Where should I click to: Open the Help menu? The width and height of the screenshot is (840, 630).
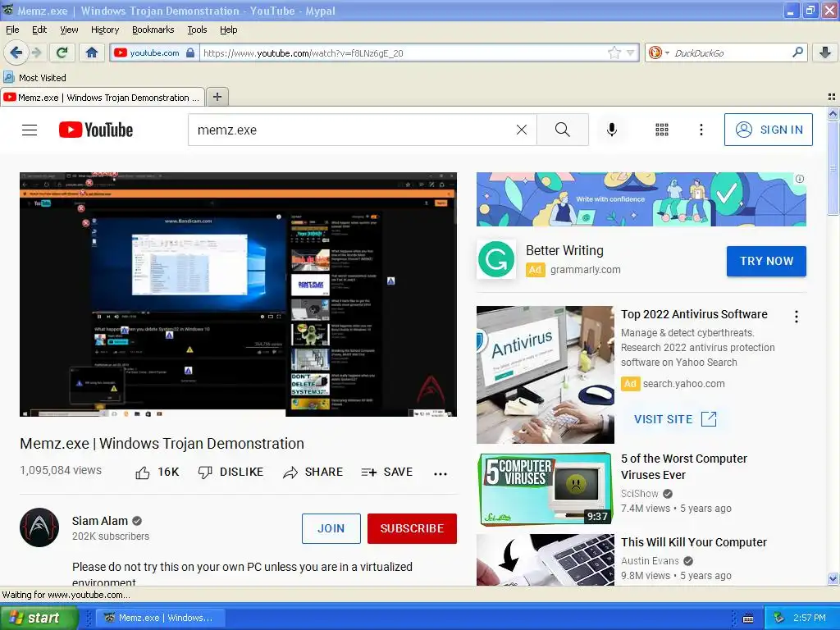click(229, 30)
